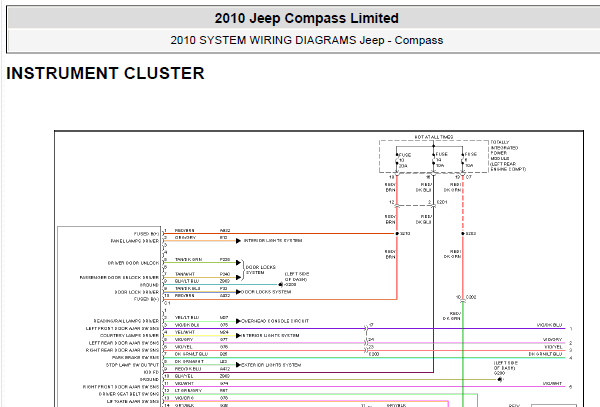
Task: Click the Fuse 14 10A label
Action: (441, 160)
